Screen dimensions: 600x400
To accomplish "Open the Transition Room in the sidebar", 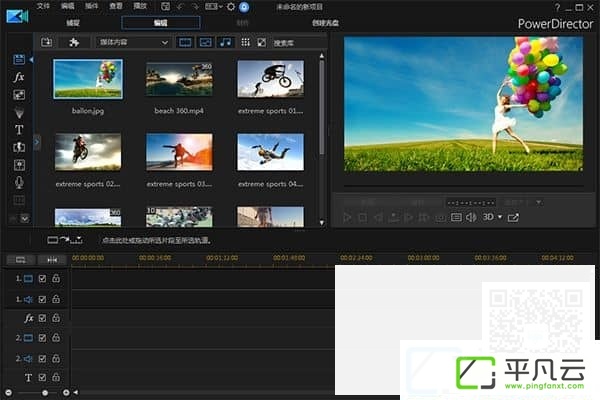I will click(19, 147).
